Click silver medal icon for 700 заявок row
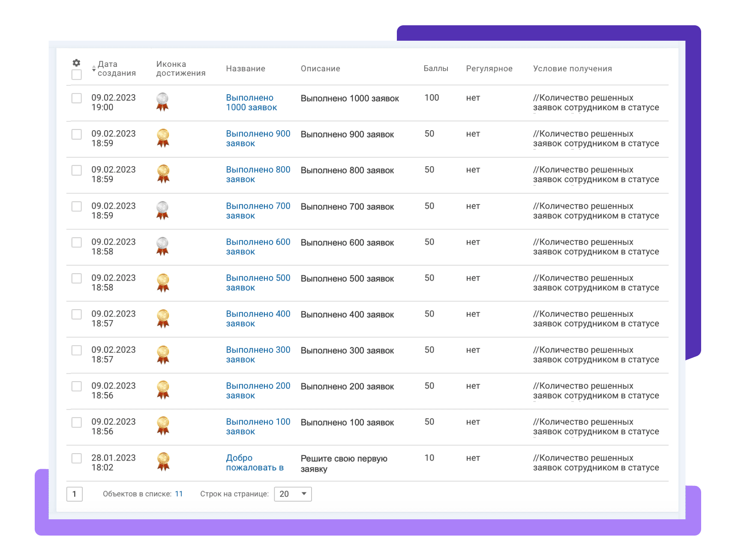732x560 pixels. 162,210
